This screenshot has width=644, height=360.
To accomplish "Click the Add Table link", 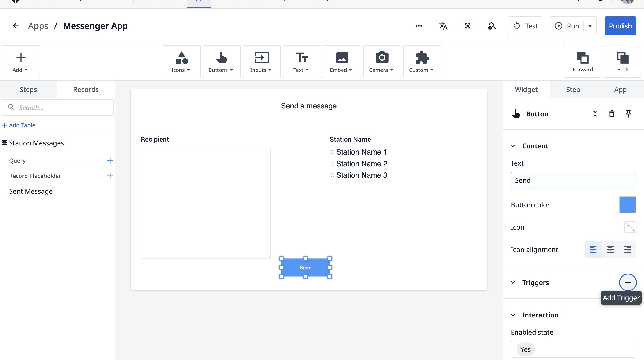I will coord(19,125).
